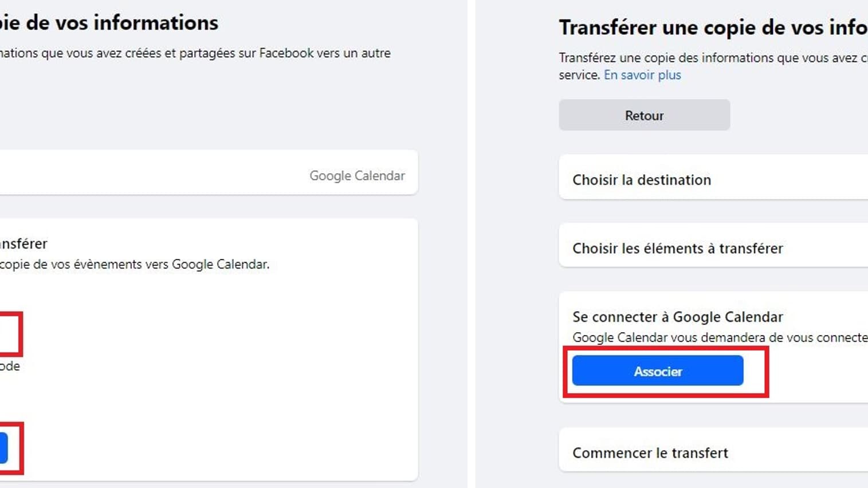Click the cropped blue button at bottom left
The height and width of the screenshot is (488, 868).
pyautogui.click(x=3, y=448)
